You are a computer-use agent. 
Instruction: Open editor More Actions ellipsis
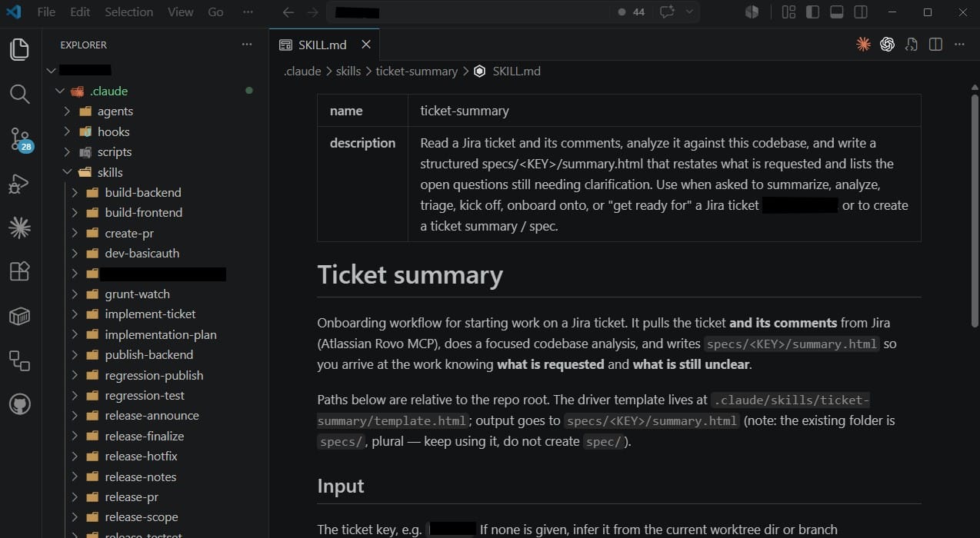tap(959, 45)
